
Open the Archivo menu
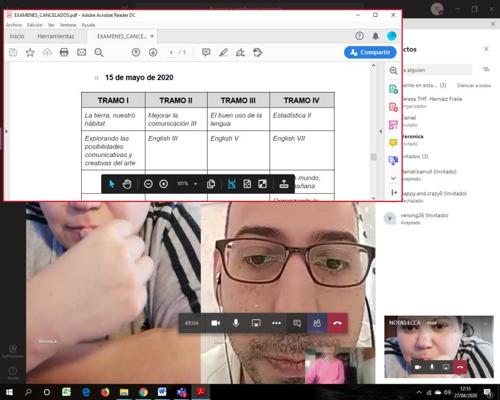[14, 25]
